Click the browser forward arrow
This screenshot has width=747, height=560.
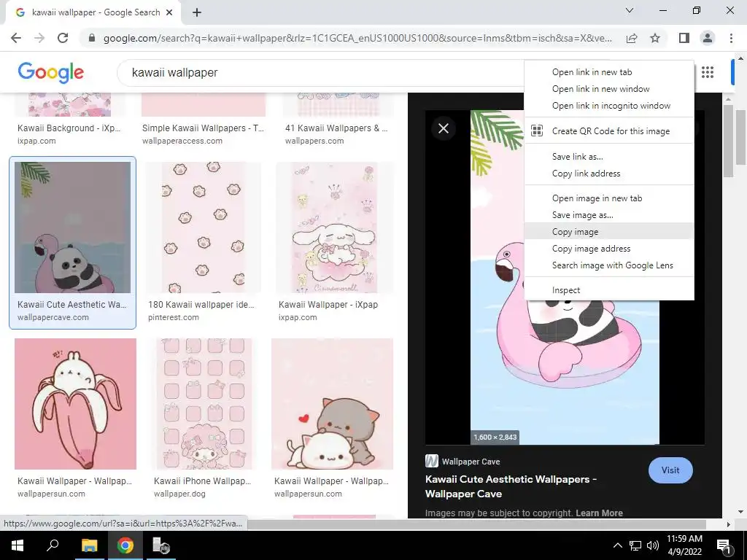[x=39, y=38]
